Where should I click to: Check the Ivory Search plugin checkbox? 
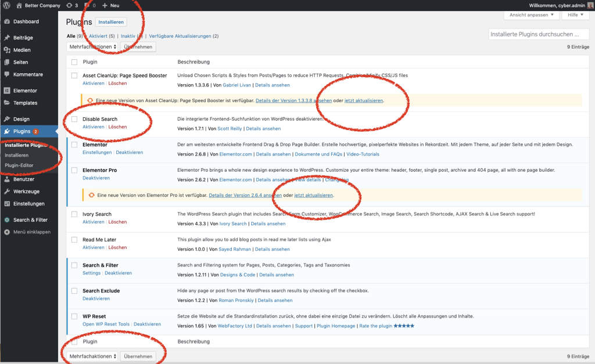[74, 214]
